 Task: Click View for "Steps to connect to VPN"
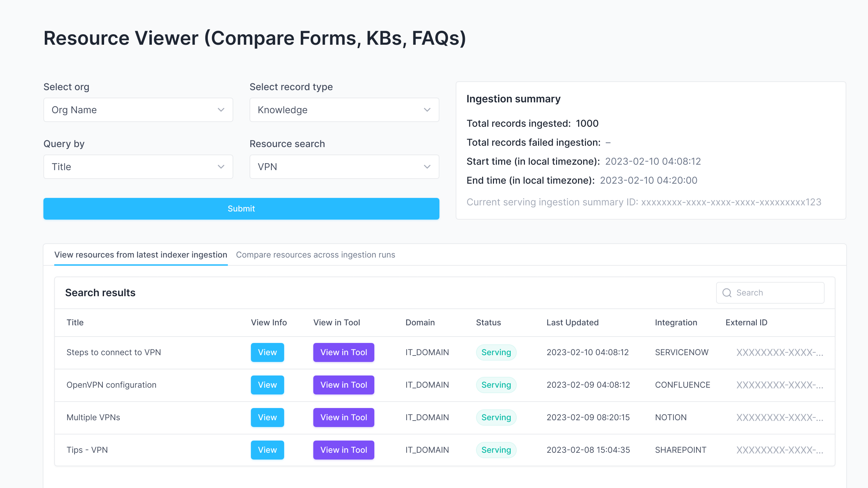(267, 352)
